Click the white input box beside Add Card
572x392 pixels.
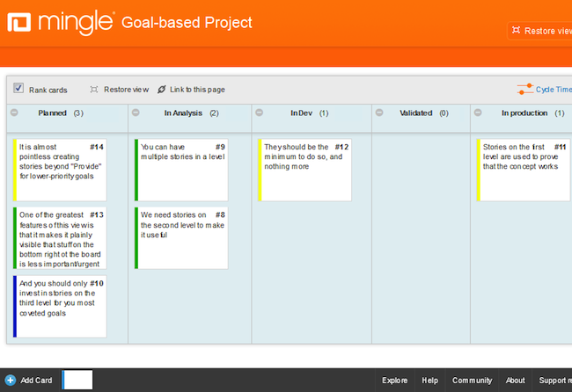click(x=77, y=380)
